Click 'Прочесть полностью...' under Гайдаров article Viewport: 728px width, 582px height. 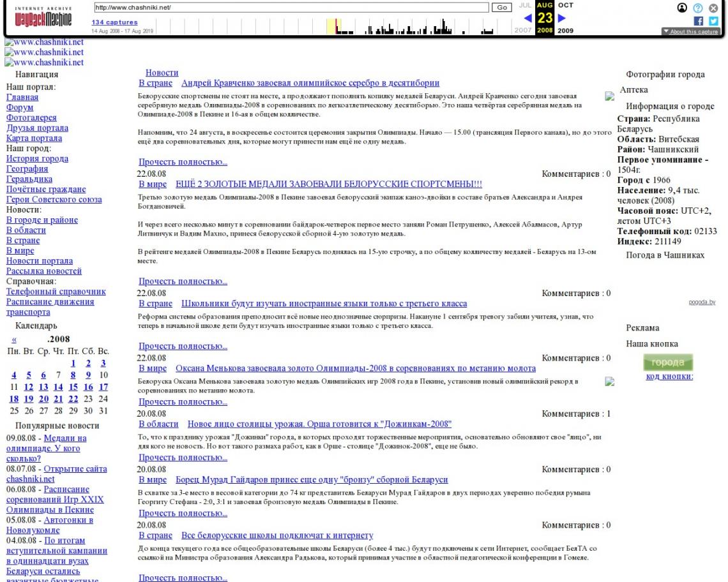(183, 513)
